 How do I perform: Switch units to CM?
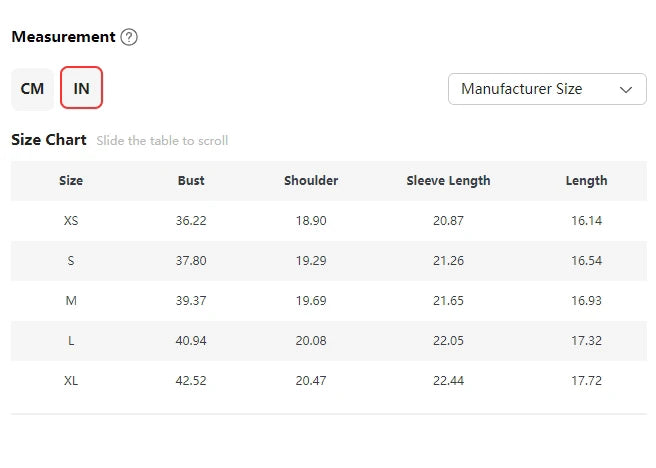click(x=32, y=88)
